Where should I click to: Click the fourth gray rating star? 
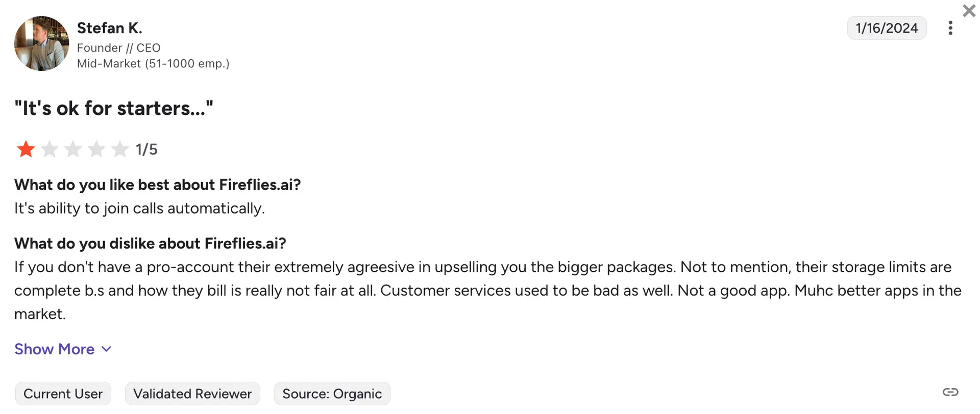click(96, 149)
